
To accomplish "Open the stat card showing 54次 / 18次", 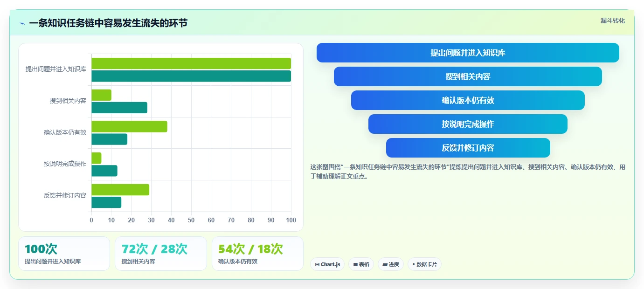I will 257,254.
